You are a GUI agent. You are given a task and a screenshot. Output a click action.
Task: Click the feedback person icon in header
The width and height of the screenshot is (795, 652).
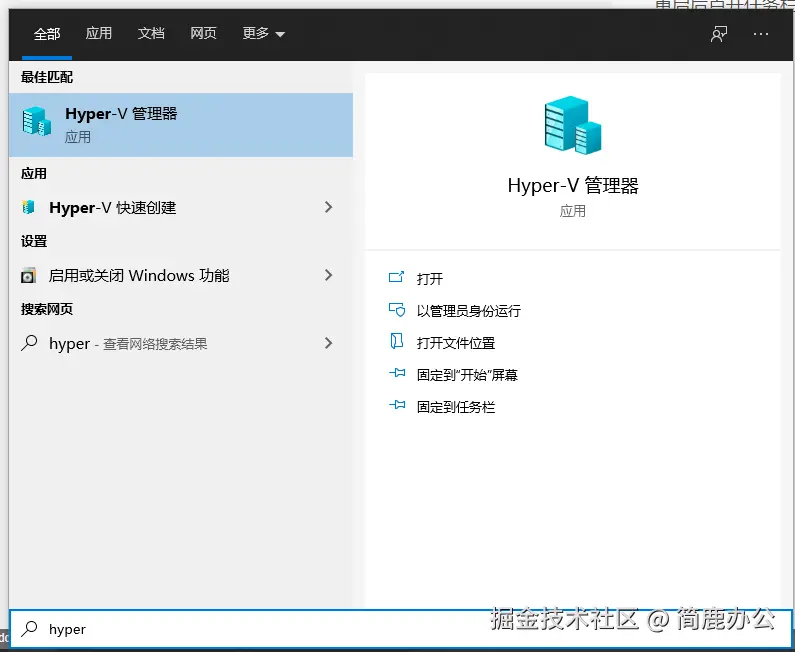[x=719, y=34]
